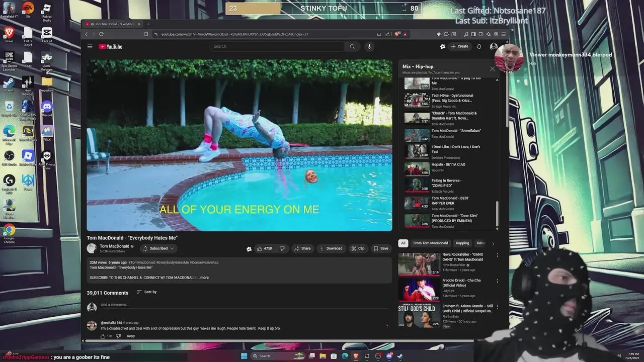The width and height of the screenshot is (644, 362).
Task: Dislike the video with thumbs down
Action: click(282, 248)
